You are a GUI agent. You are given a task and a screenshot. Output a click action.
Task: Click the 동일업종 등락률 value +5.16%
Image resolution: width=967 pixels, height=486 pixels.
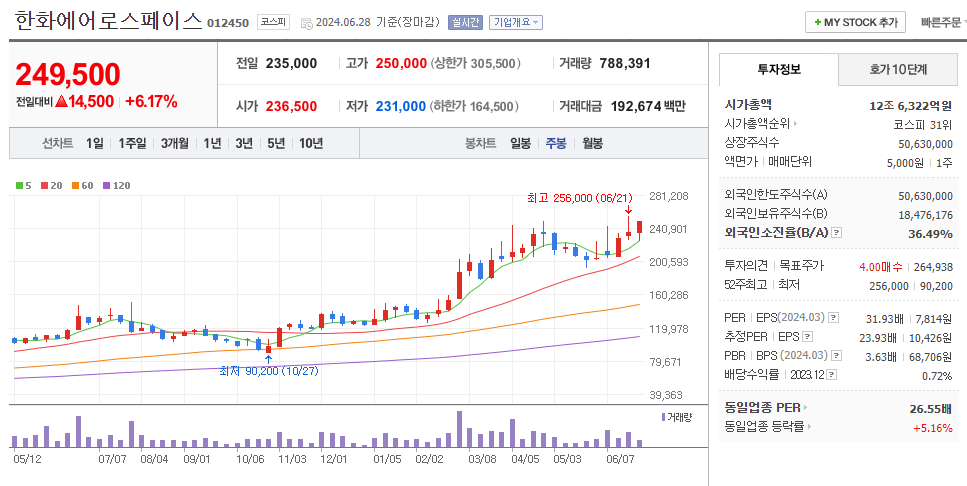pos(933,427)
